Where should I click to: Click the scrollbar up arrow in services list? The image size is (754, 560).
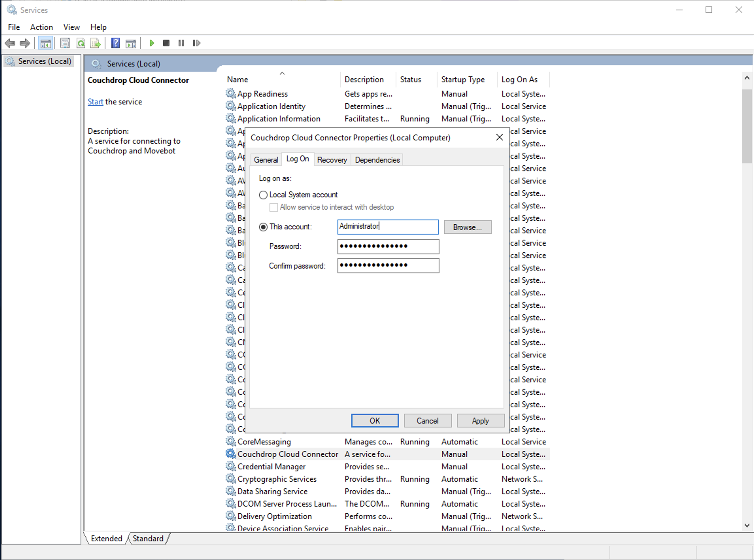[x=747, y=78]
